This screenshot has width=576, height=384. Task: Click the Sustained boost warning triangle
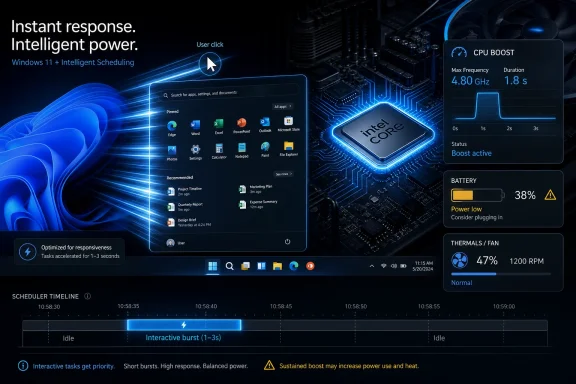coord(269,365)
